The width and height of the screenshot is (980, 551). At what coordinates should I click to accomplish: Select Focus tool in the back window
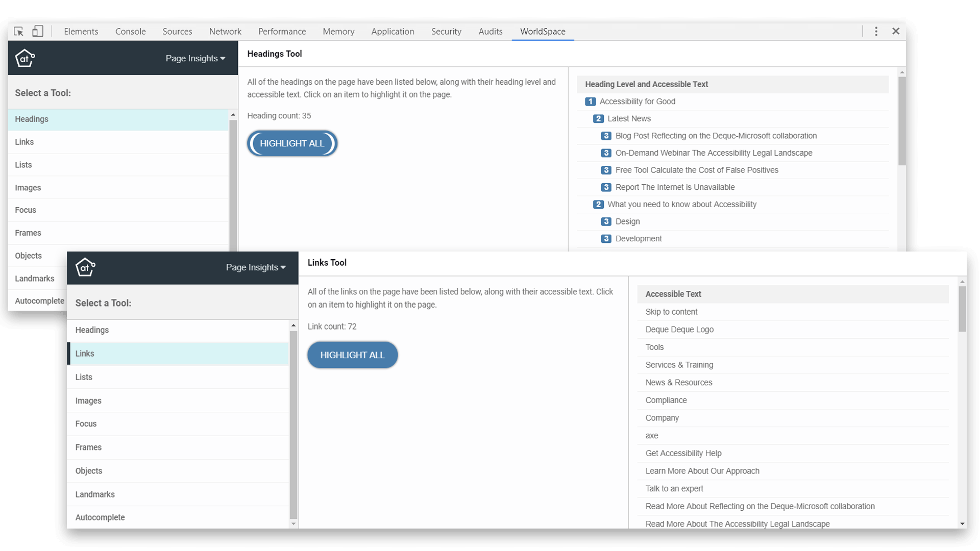(118, 210)
